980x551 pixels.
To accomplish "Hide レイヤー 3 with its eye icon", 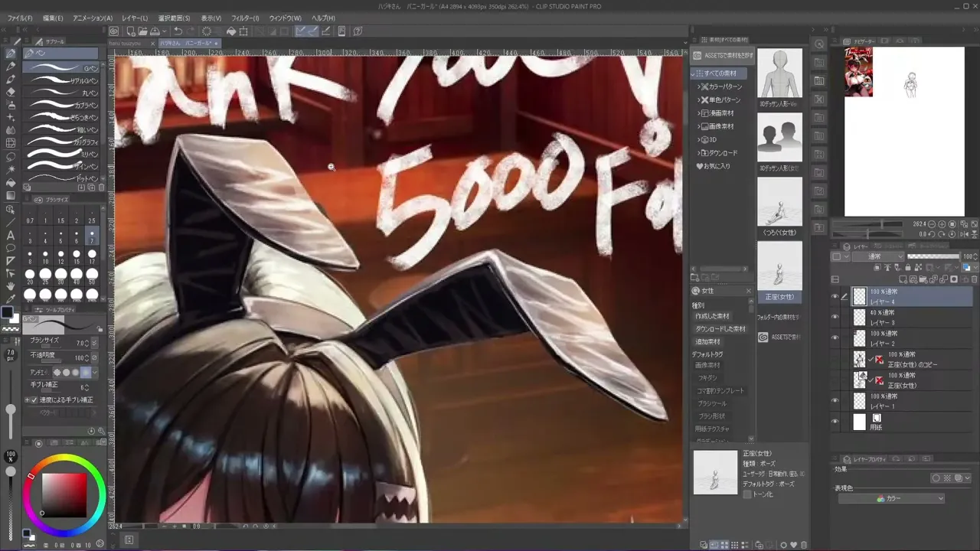I will point(835,317).
